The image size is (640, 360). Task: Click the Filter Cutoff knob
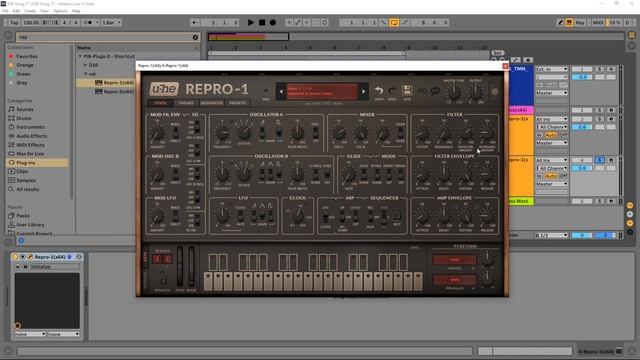point(422,133)
